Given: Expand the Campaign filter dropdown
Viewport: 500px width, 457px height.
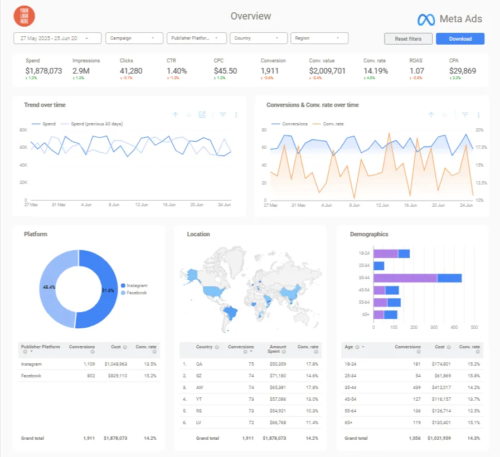Looking at the screenshot, I should pos(134,38).
